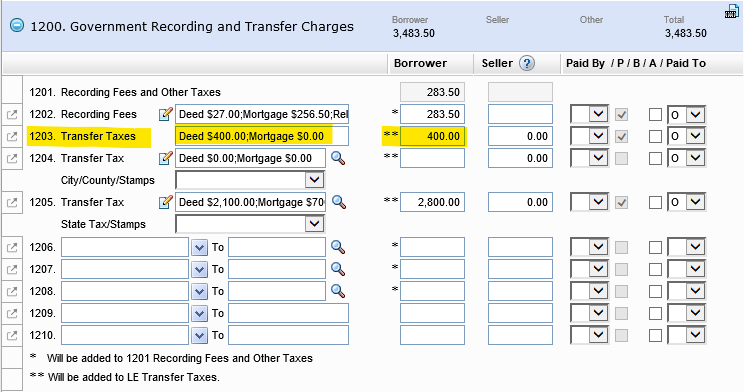Open line 1203 Transfer Taxes detail popout
The height and width of the screenshot is (392, 744).
click(12, 137)
